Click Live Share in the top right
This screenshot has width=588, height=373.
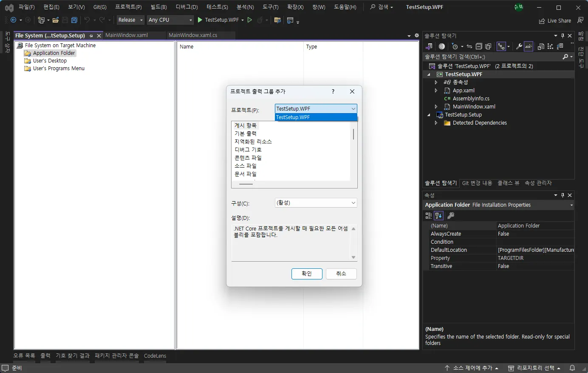pos(555,20)
